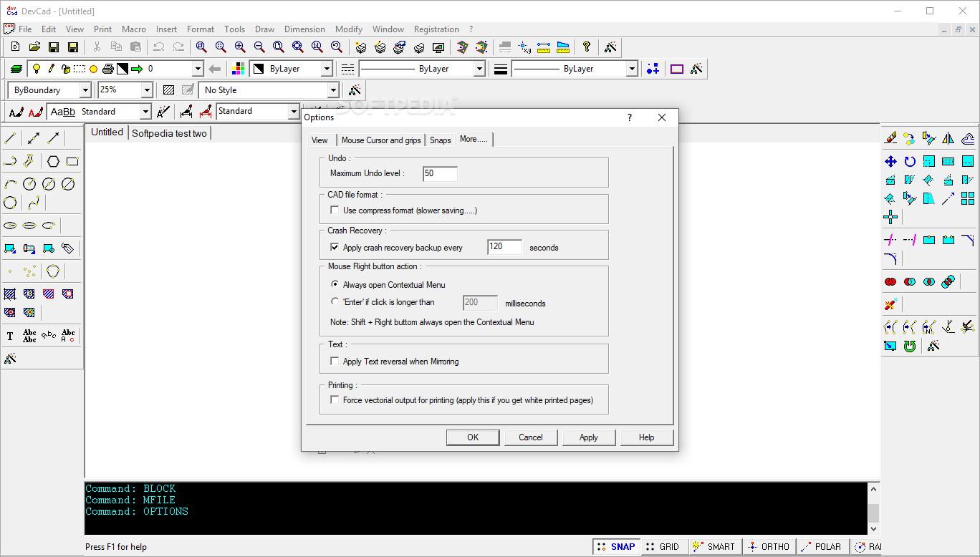Uncheck Apply crash recovery backup

pos(335,247)
